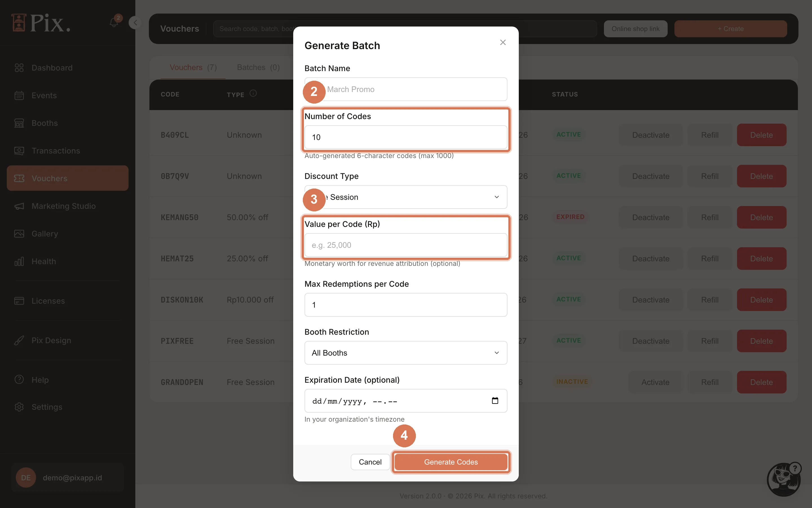
Task: Click the voucher search box
Action: pyautogui.click(x=405, y=29)
